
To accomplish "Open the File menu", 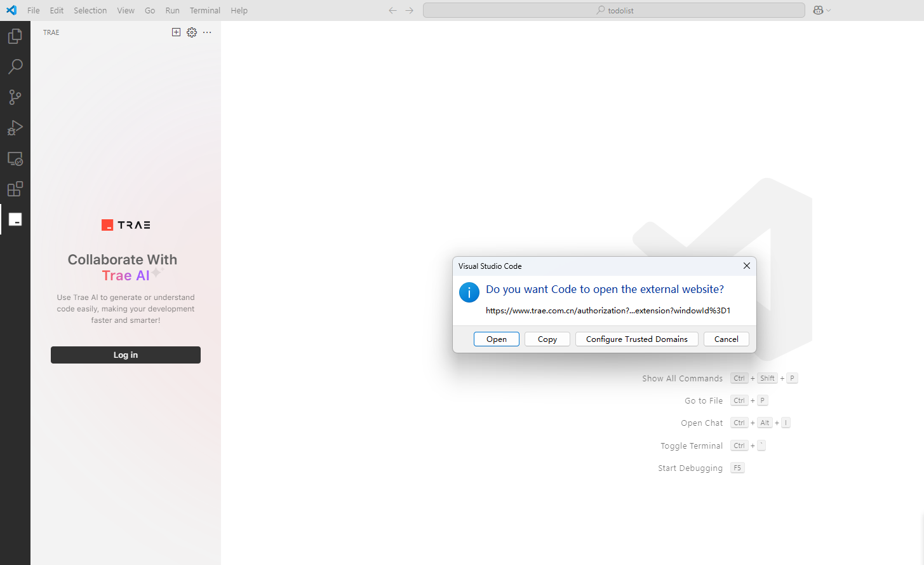I will coord(34,11).
